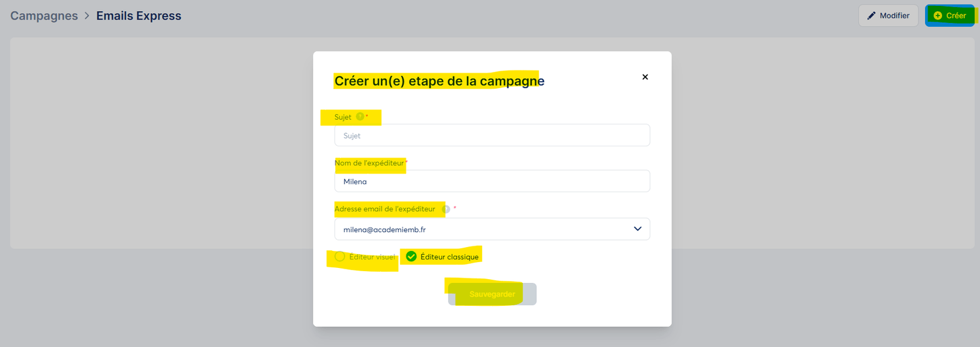Viewport: 980px width, 347px height.
Task: Click the Emails Express breadcrumb title
Action: click(x=139, y=16)
